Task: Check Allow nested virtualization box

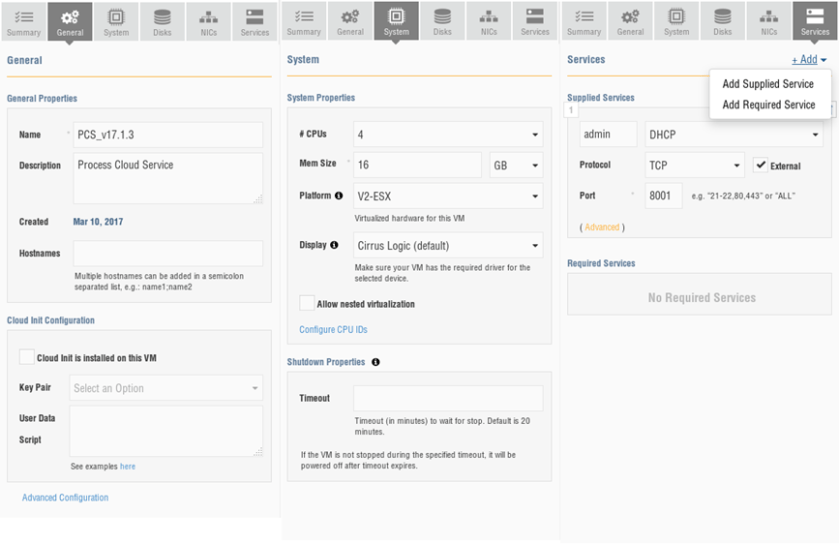Action: click(x=307, y=303)
